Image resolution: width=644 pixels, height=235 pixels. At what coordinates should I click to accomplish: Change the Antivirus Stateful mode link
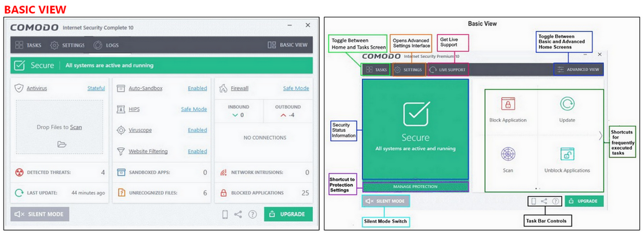tap(96, 89)
